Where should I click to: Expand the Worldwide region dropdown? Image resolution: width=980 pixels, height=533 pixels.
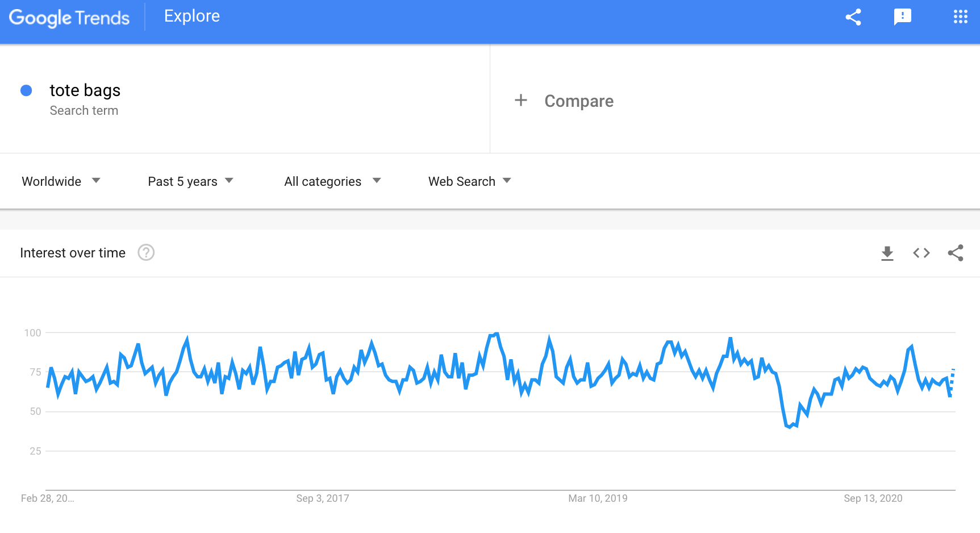pos(61,181)
